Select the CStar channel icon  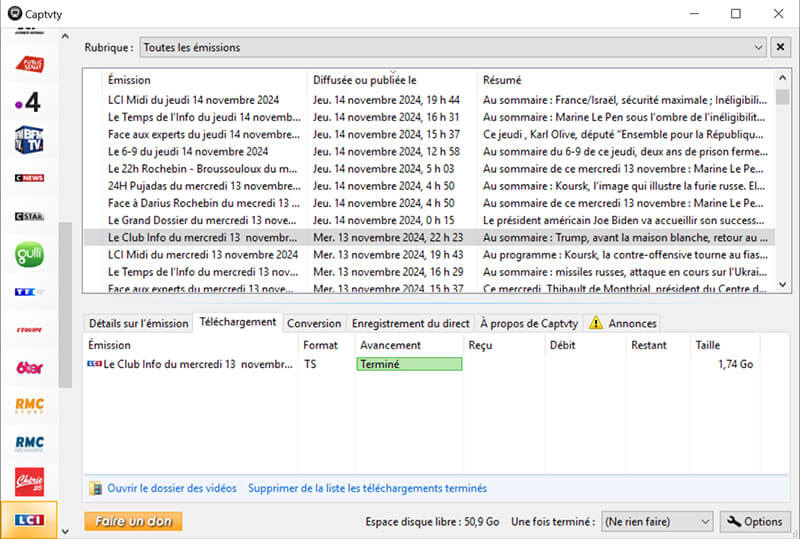(x=29, y=216)
